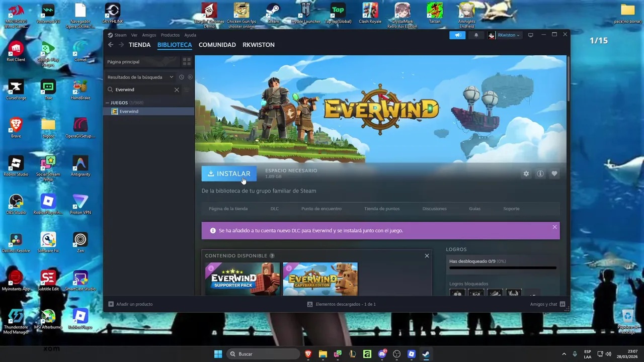Open the Steam menu

tap(117, 35)
